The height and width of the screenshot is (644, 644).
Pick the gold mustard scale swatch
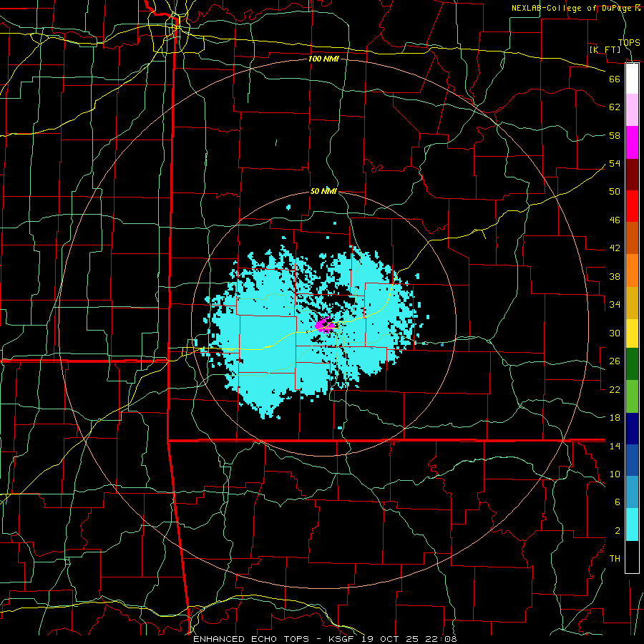(x=632, y=303)
